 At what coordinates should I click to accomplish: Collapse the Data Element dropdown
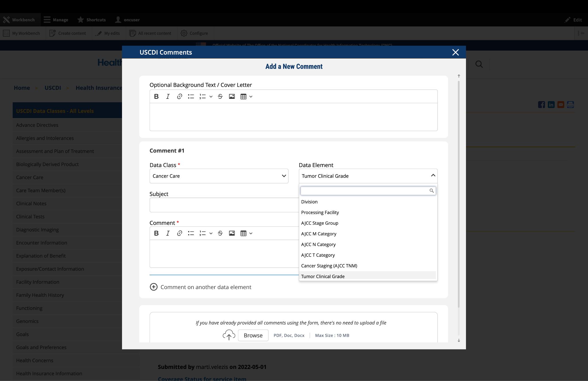click(x=433, y=176)
